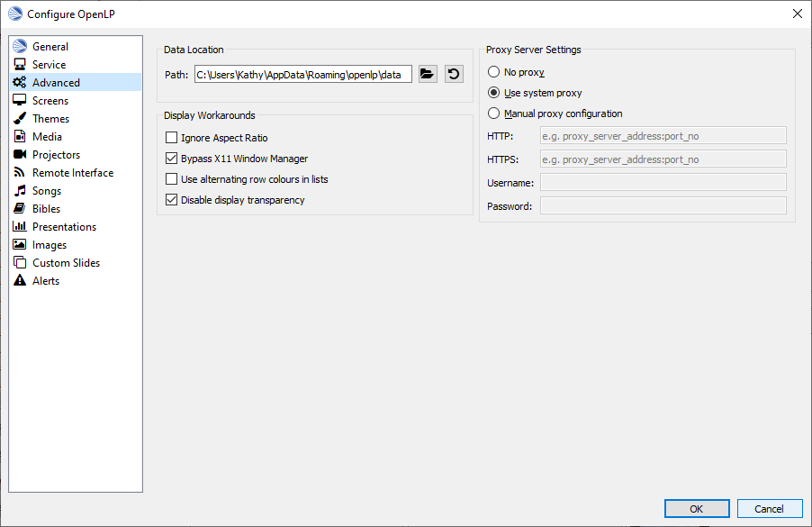Click the data location Path field
812x527 pixels.
pos(303,74)
